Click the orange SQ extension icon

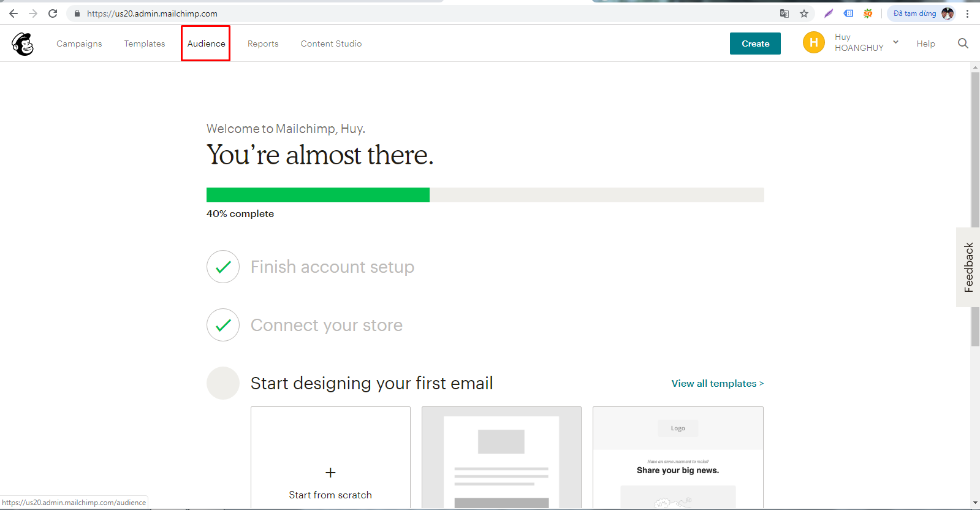868,13
